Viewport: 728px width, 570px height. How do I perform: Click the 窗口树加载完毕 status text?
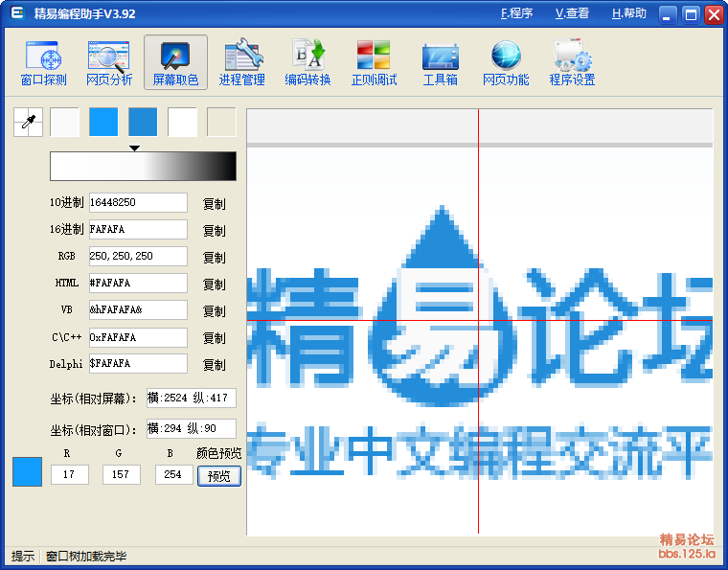(x=86, y=556)
